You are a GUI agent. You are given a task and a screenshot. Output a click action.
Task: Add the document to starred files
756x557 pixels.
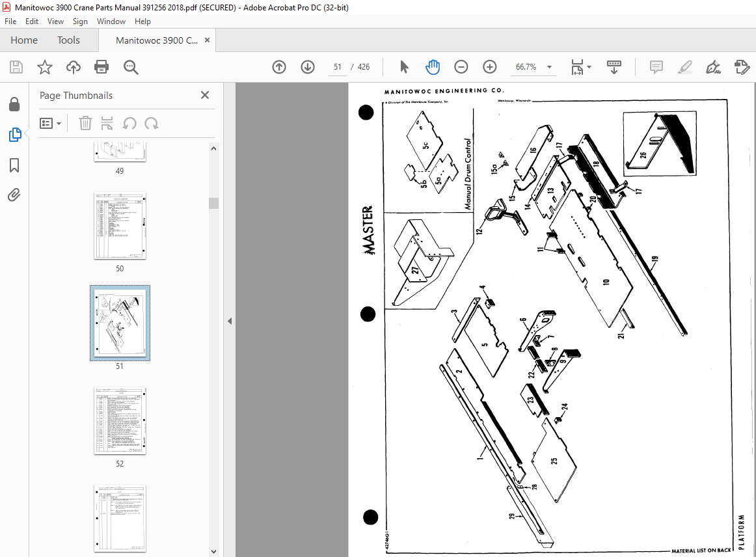(45, 67)
